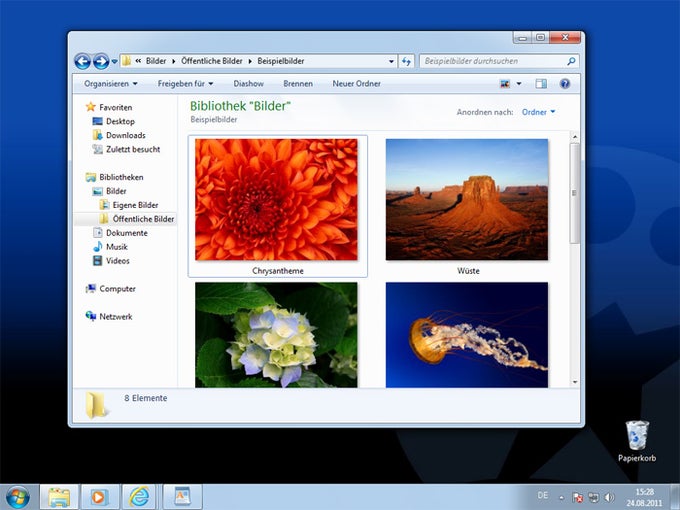This screenshot has height=510, width=680.
Task: Open the Windows Start button
Action: (18, 497)
